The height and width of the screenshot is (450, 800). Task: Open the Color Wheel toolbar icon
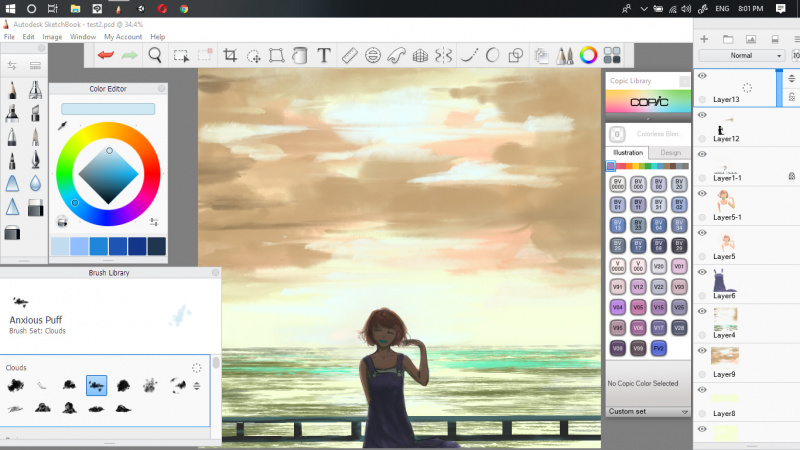pyautogui.click(x=588, y=55)
